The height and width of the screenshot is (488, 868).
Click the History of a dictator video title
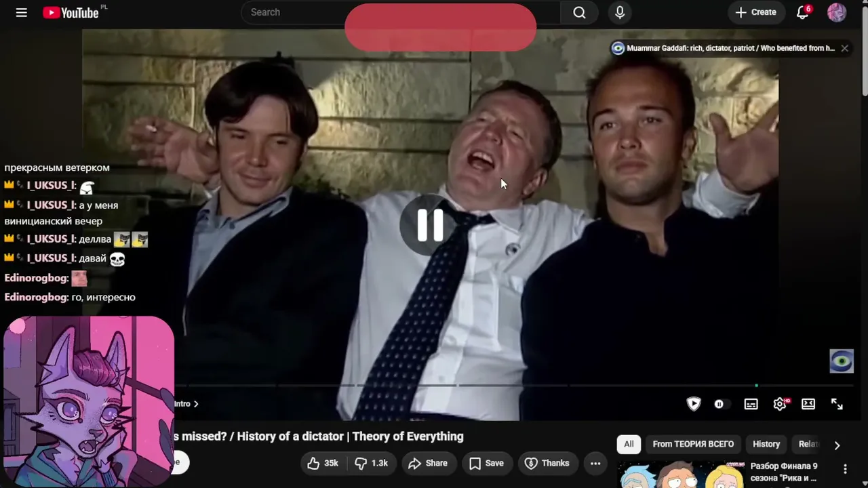[319, 436]
